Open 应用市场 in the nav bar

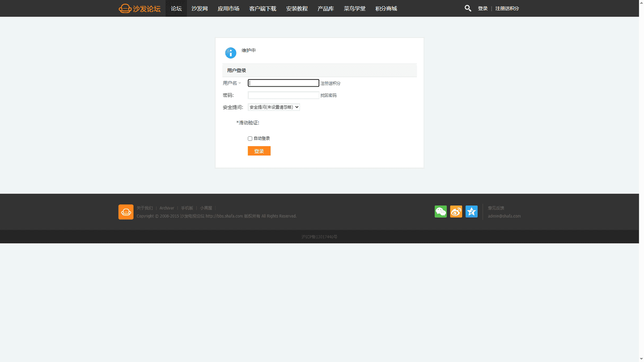tap(228, 8)
